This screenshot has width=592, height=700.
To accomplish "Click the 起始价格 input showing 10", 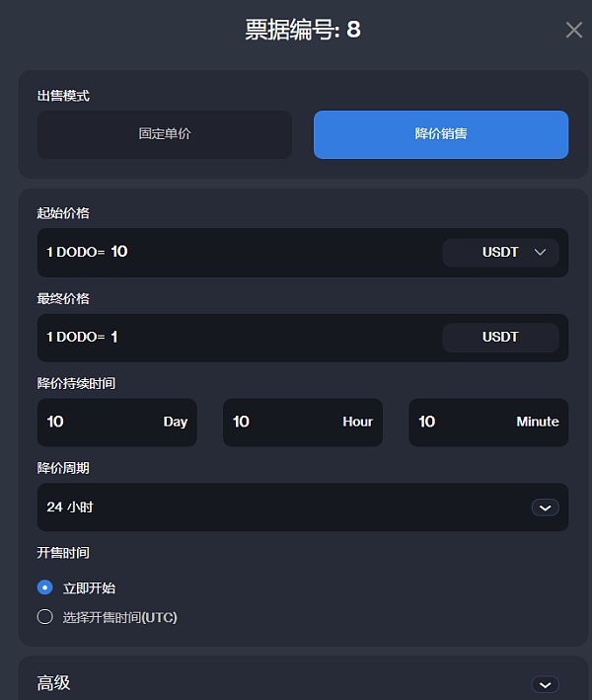I will (266, 253).
